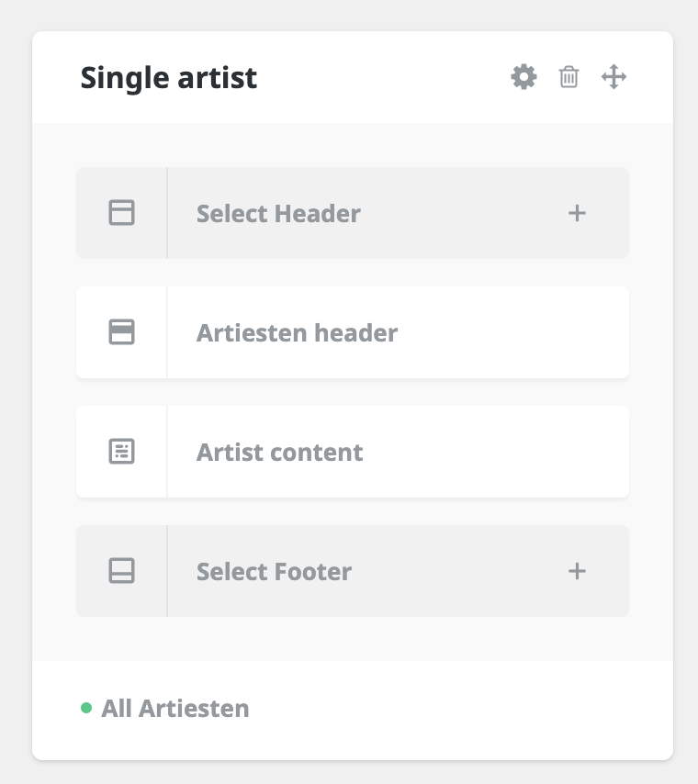Delete the Single artist template via trash icon
Screen dimensions: 698x784
(x=569, y=77)
